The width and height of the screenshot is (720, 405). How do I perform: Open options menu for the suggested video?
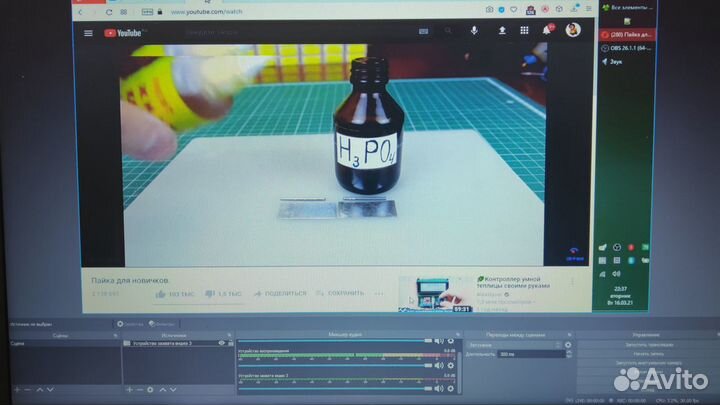click(572, 281)
